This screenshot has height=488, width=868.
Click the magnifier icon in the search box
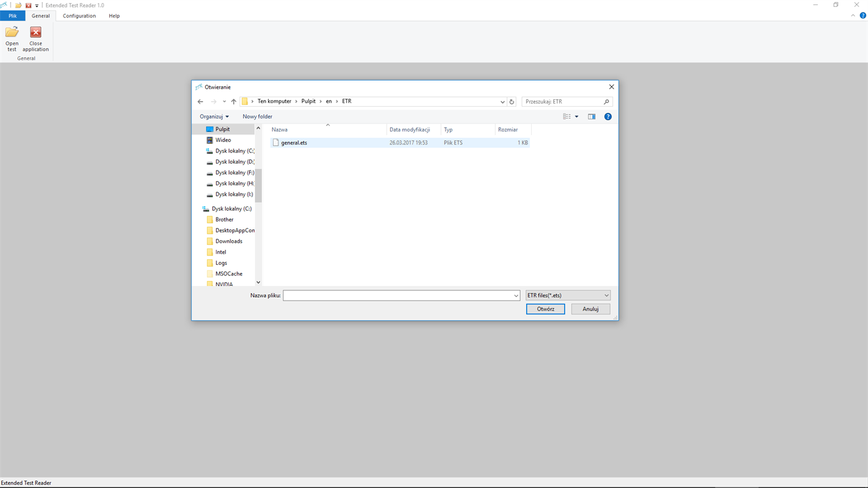point(606,101)
